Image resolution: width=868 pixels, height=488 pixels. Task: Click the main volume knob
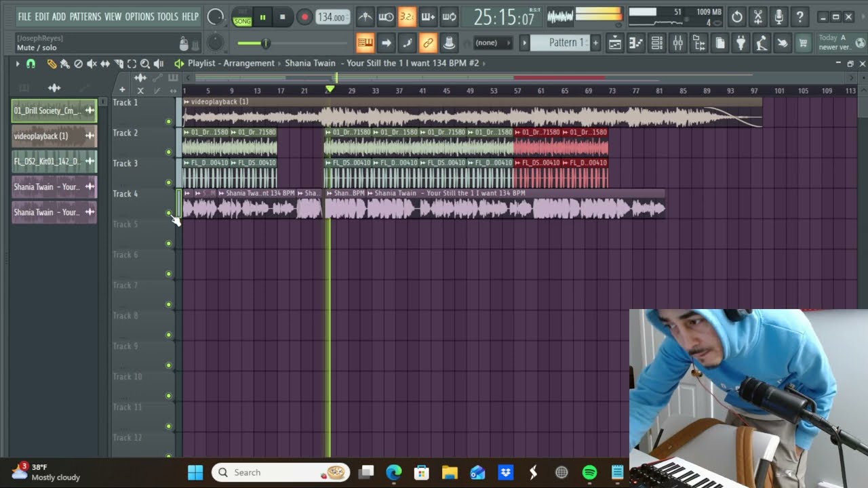[x=216, y=17]
